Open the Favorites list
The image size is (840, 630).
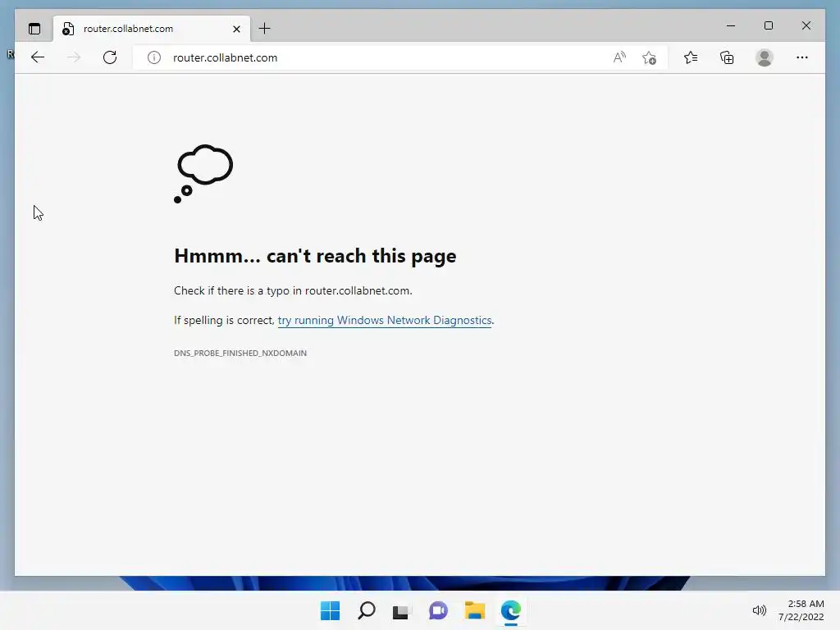(x=691, y=57)
